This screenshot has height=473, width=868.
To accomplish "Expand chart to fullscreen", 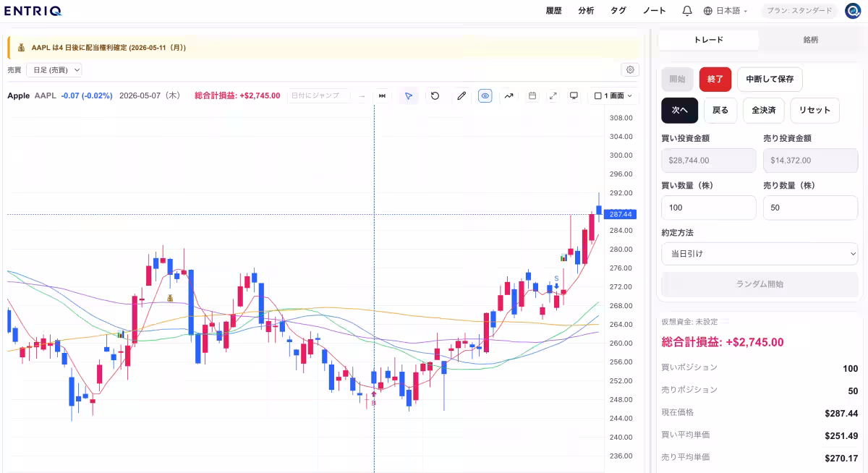I will [553, 95].
